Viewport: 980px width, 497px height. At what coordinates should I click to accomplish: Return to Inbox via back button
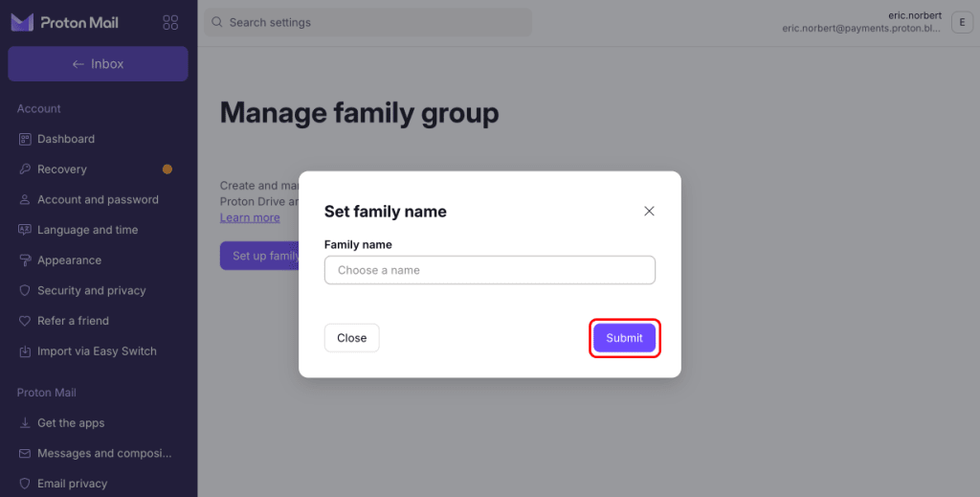pyautogui.click(x=99, y=64)
